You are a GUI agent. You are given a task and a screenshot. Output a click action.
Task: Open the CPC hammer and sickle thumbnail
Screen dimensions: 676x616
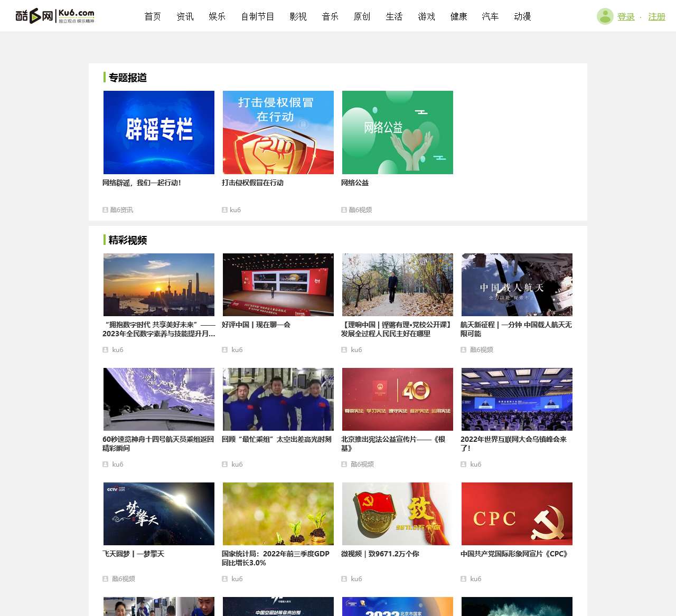pos(517,514)
